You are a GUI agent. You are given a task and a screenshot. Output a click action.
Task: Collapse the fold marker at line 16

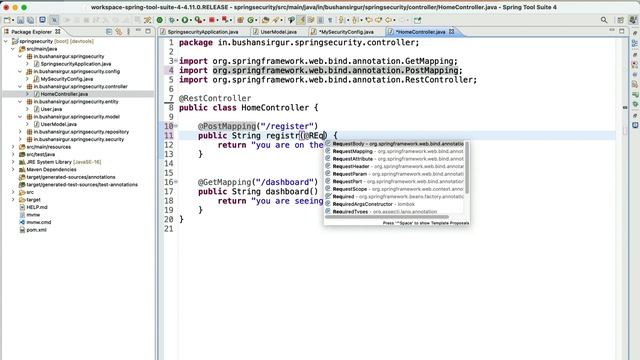(x=176, y=182)
